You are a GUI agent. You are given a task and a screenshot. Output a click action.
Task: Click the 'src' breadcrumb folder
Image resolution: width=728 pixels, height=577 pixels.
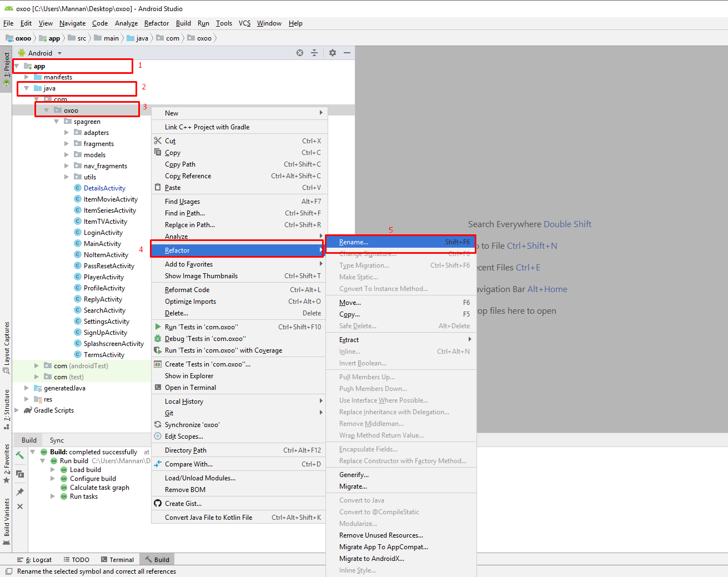point(77,38)
